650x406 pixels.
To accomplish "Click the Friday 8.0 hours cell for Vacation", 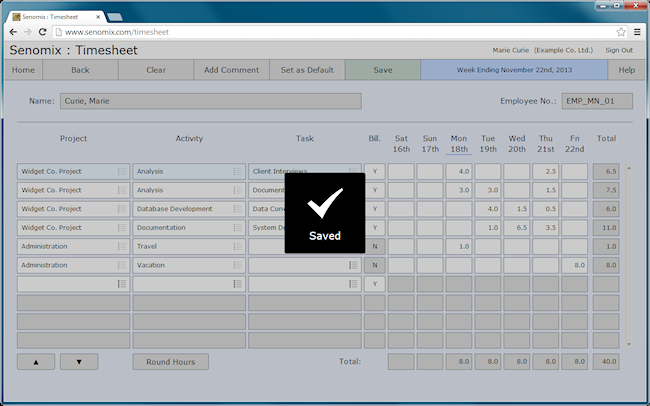I will pyautogui.click(x=574, y=265).
